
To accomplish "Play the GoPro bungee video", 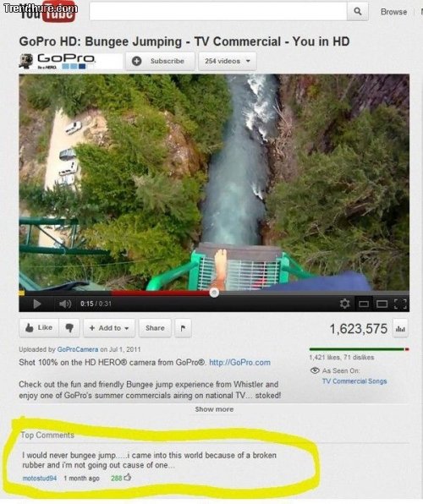I will point(37,304).
